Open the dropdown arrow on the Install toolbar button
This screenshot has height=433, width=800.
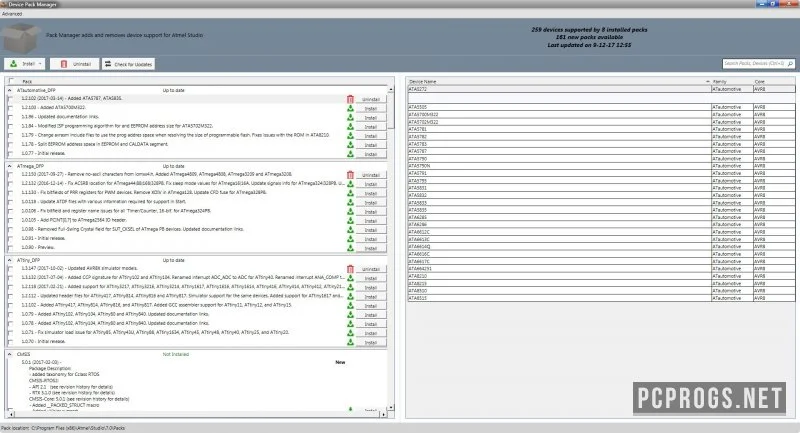pyautogui.click(x=40, y=64)
